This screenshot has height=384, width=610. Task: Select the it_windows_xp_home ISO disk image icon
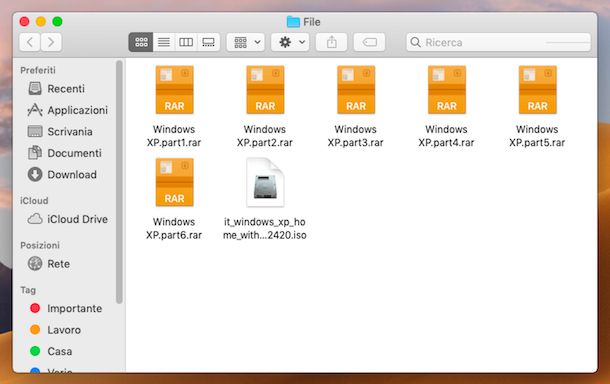[x=265, y=182]
